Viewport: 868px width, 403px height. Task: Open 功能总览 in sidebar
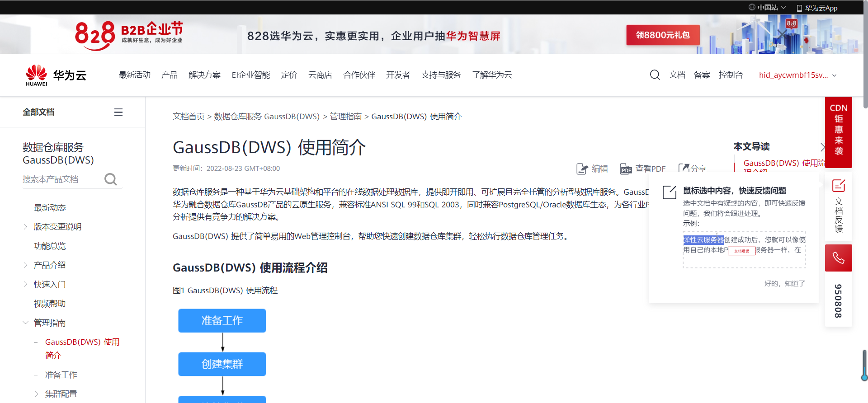[x=50, y=246]
